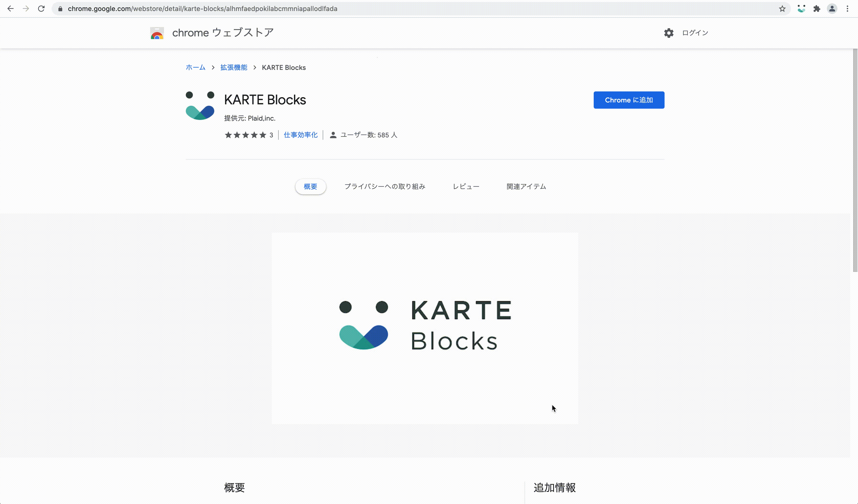858x504 pixels.
Task: Click the 概要 section heading below the image
Action: [x=234, y=487]
